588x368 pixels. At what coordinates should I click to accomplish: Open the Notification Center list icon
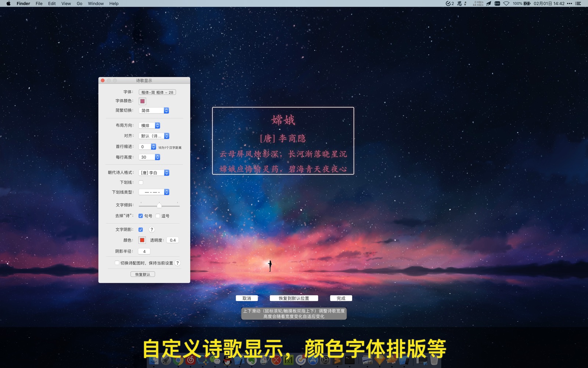578,4
